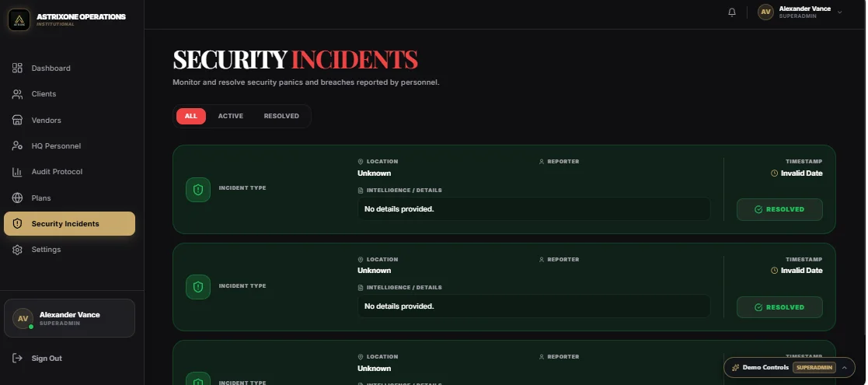Click the Clients people icon

point(17,94)
